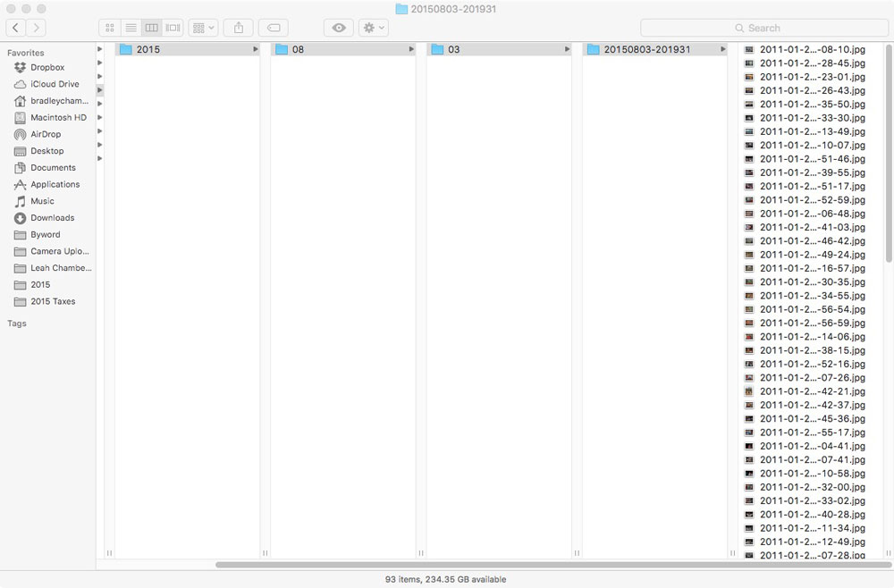
Task: Switch to icon view
Action: tap(109, 28)
